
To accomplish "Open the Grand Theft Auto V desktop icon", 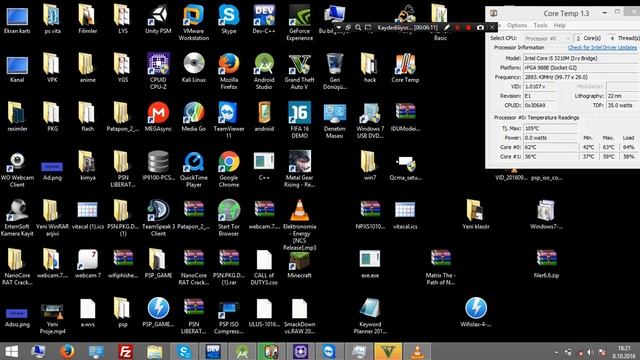I will (x=299, y=71).
